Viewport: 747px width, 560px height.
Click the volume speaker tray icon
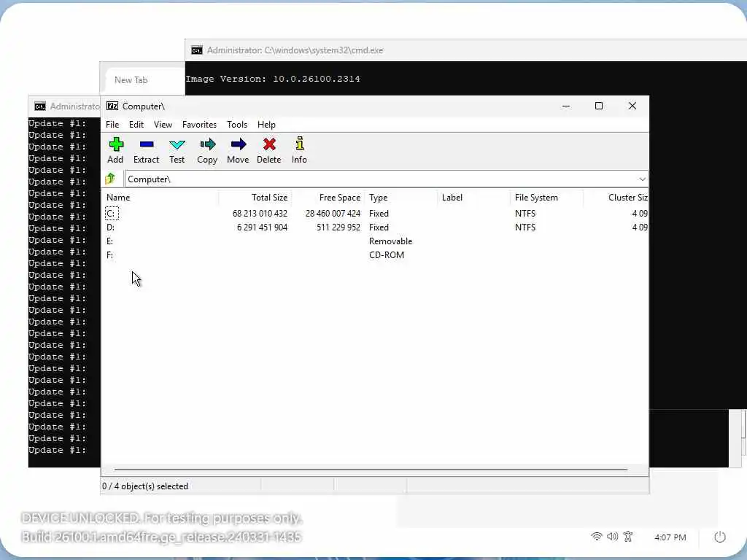click(x=612, y=537)
